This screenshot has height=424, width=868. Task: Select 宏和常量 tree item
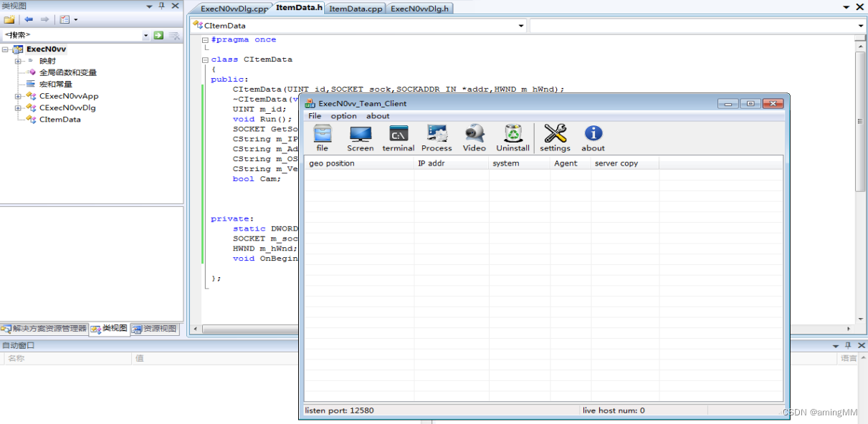click(56, 85)
